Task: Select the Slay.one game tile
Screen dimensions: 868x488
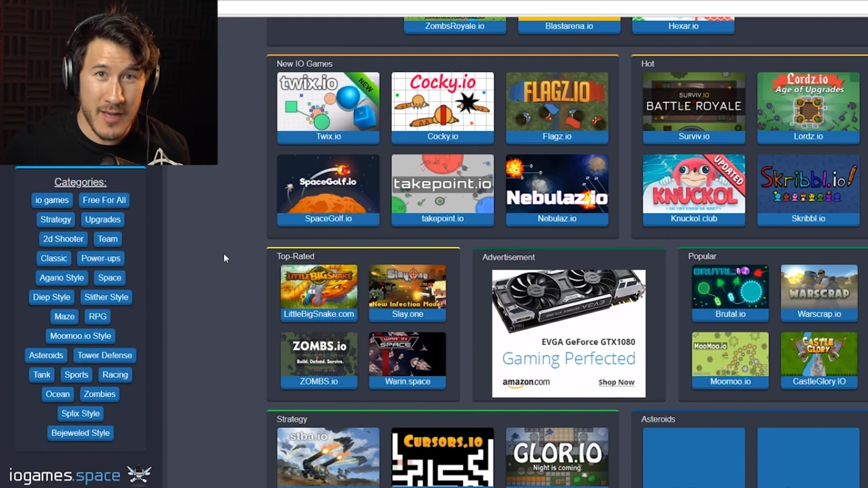Action: (x=407, y=293)
